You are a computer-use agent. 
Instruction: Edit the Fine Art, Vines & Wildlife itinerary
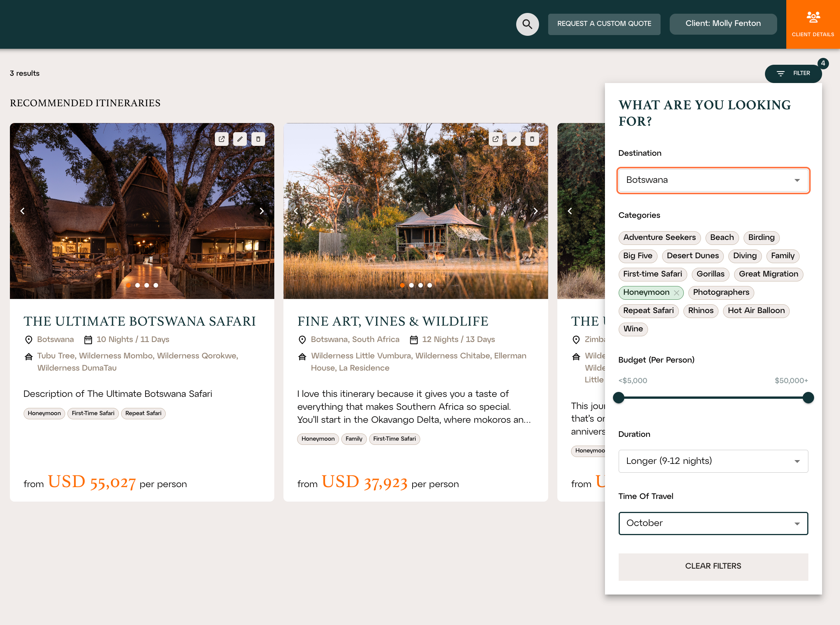click(x=514, y=139)
